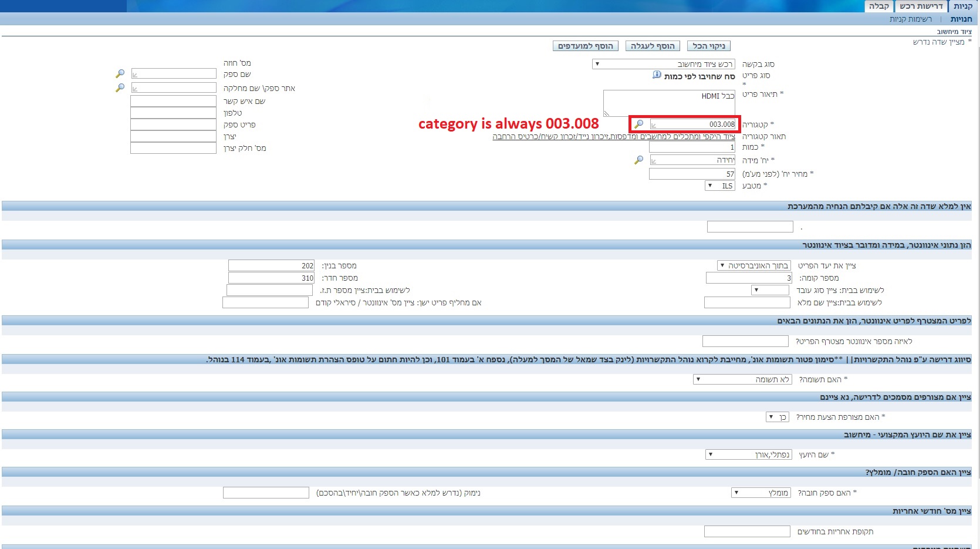The height and width of the screenshot is (549, 980).
Task: Click the search icon beside category 003.008
Action: point(639,124)
